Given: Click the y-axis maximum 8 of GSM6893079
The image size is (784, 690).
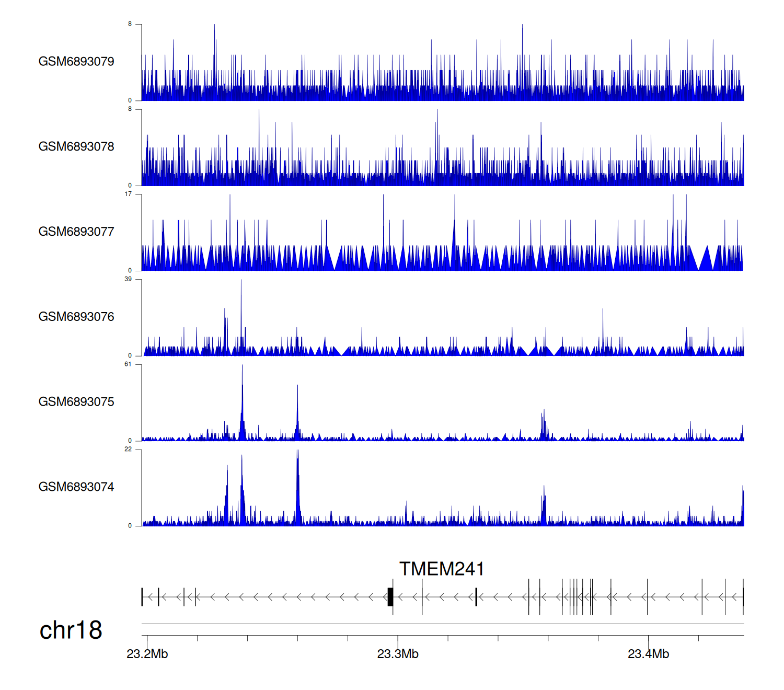Looking at the screenshot, I should coord(130,24).
